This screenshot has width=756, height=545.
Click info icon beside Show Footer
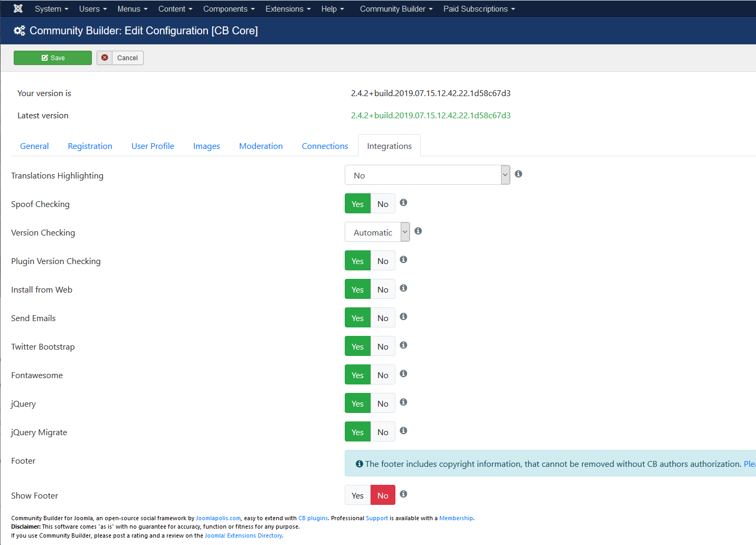403,494
